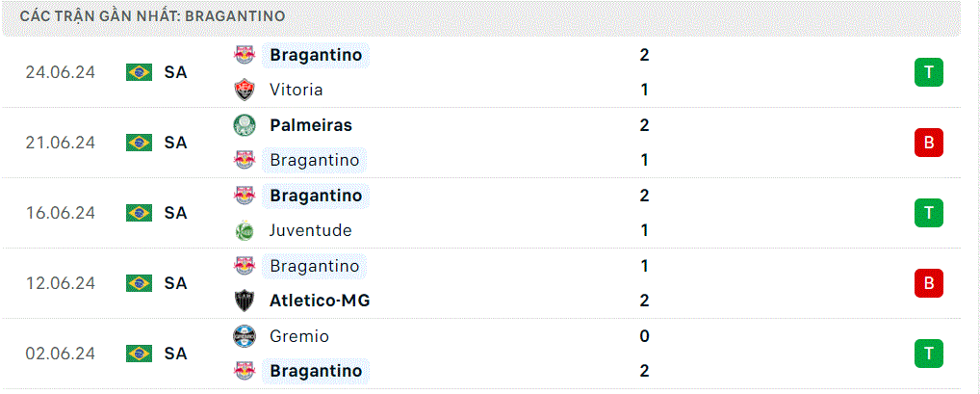Click Brazil flag icon for the 21.06.24 match

(x=139, y=143)
